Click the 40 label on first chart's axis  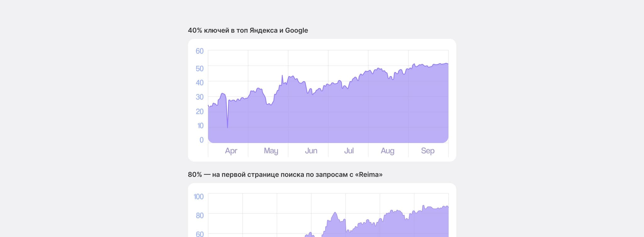pos(199,83)
